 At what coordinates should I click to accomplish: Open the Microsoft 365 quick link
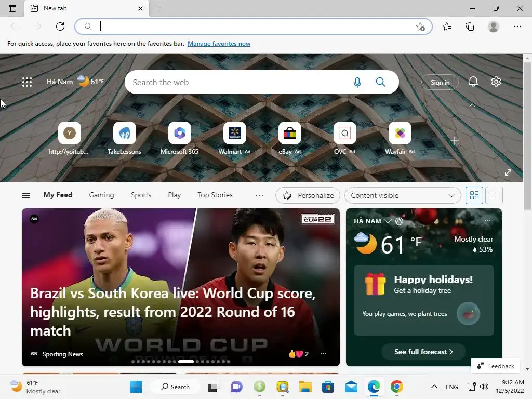pyautogui.click(x=179, y=138)
